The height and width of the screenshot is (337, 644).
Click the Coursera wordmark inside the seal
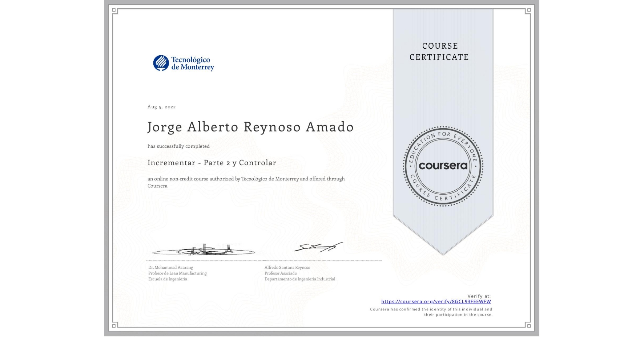[x=443, y=166]
